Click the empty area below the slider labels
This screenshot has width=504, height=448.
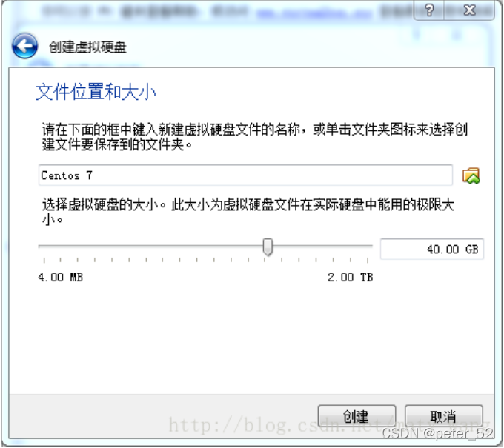pos(251,337)
